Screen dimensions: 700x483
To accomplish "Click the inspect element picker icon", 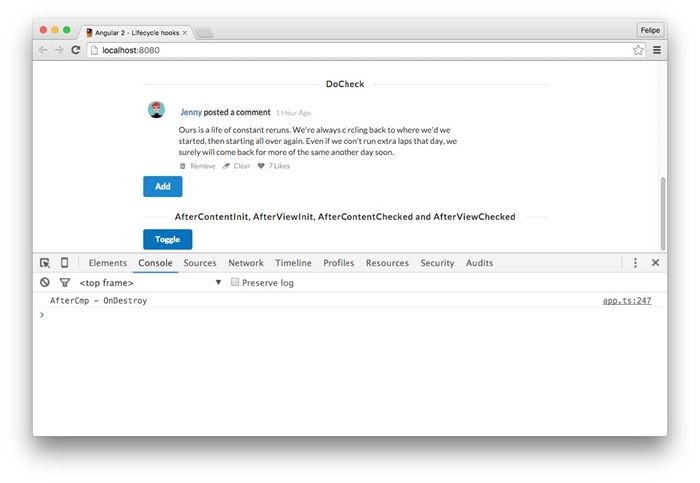I will point(45,263).
